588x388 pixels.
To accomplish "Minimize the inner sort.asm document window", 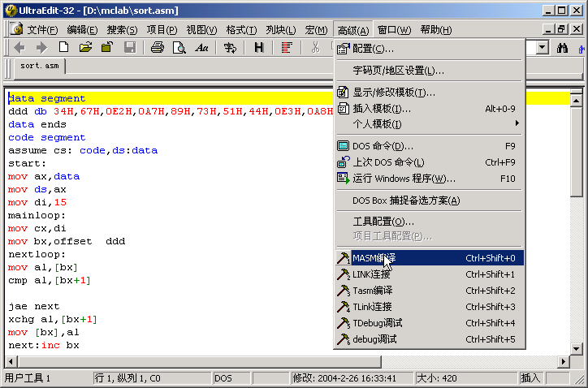I will pos(549,29).
